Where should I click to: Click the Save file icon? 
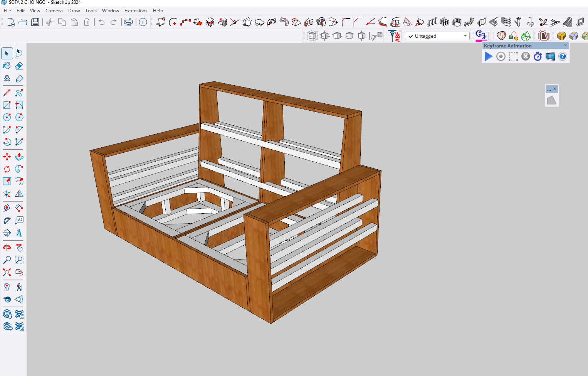[x=35, y=22]
